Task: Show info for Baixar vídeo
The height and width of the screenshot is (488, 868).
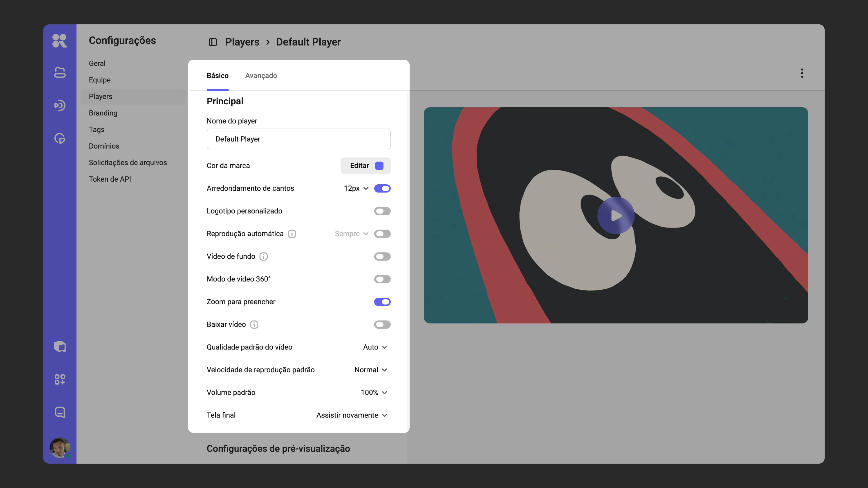Action: tap(254, 325)
